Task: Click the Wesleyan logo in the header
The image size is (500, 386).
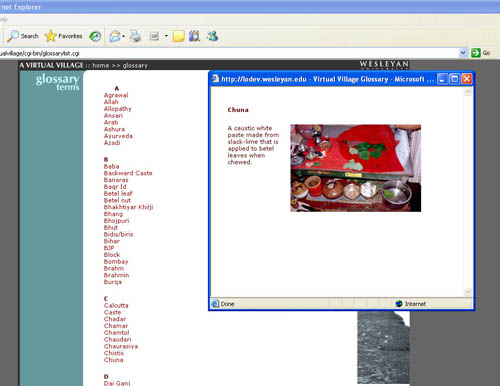Action: [x=384, y=64]
